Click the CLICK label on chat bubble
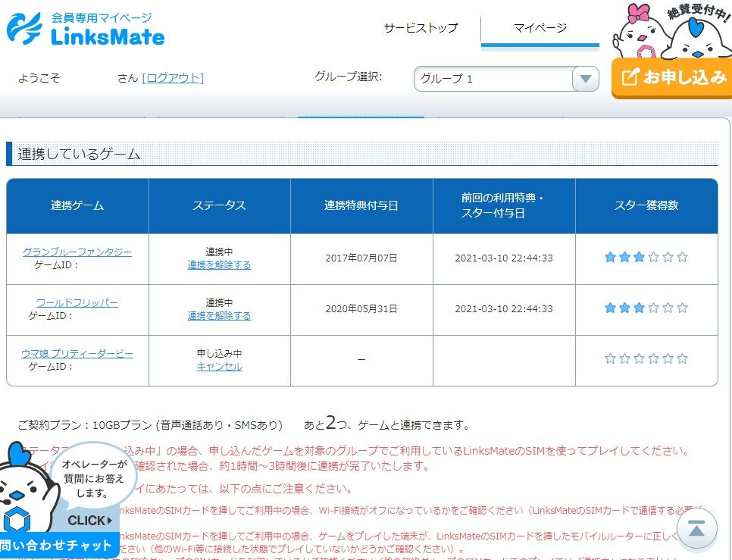 89,521
